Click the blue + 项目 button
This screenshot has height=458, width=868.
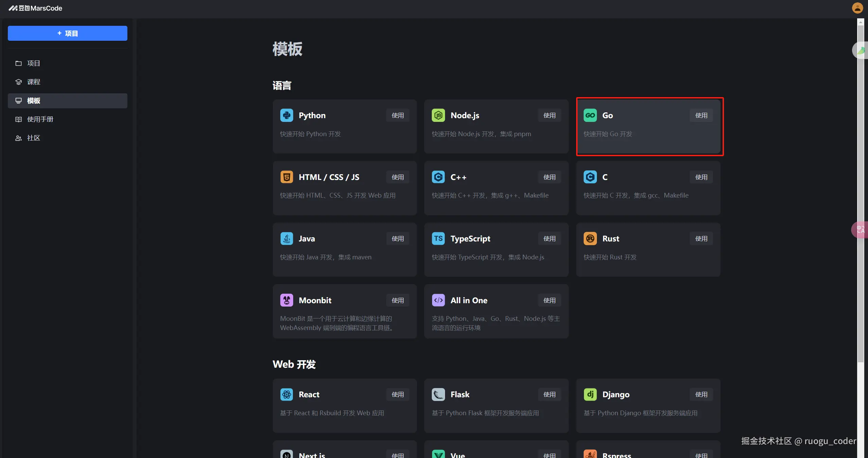68,33
